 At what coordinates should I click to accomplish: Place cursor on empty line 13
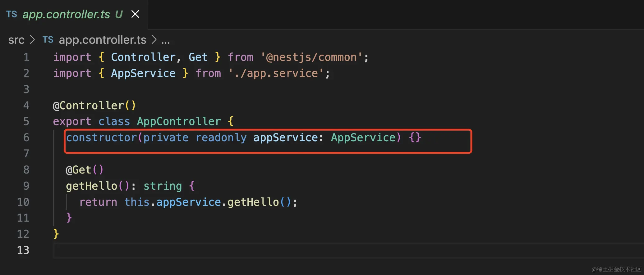coord(348,250)
